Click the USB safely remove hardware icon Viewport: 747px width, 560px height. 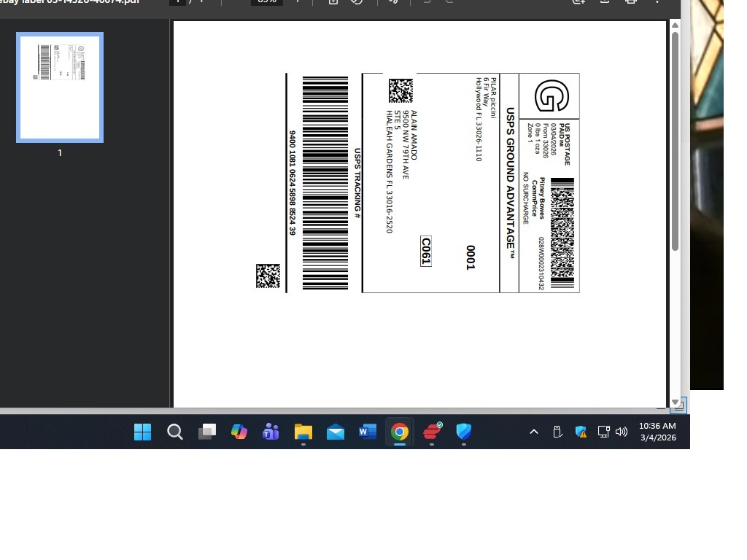[557, 432]
